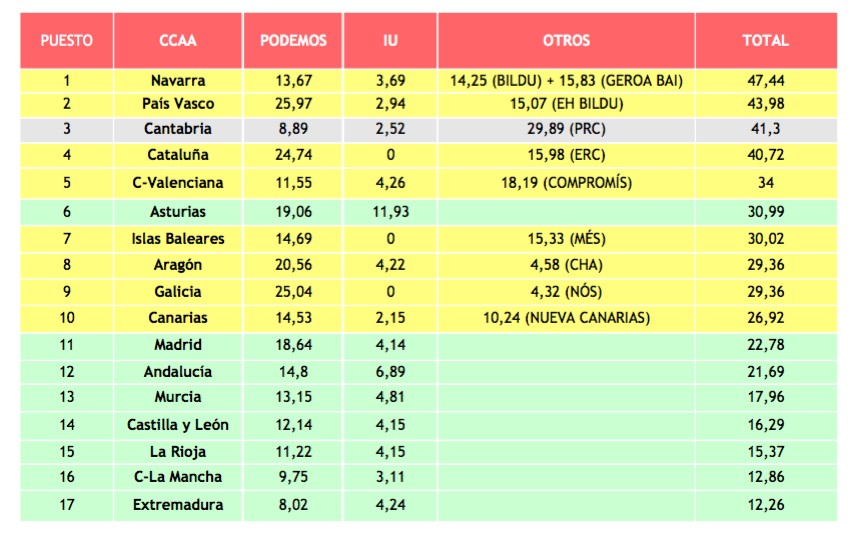Click the PUESTO column header

[x=67, y=41]
